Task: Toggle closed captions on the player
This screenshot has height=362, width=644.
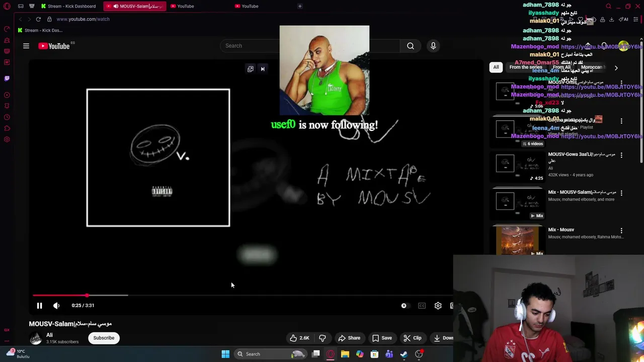Action: (x=422, y=305)
